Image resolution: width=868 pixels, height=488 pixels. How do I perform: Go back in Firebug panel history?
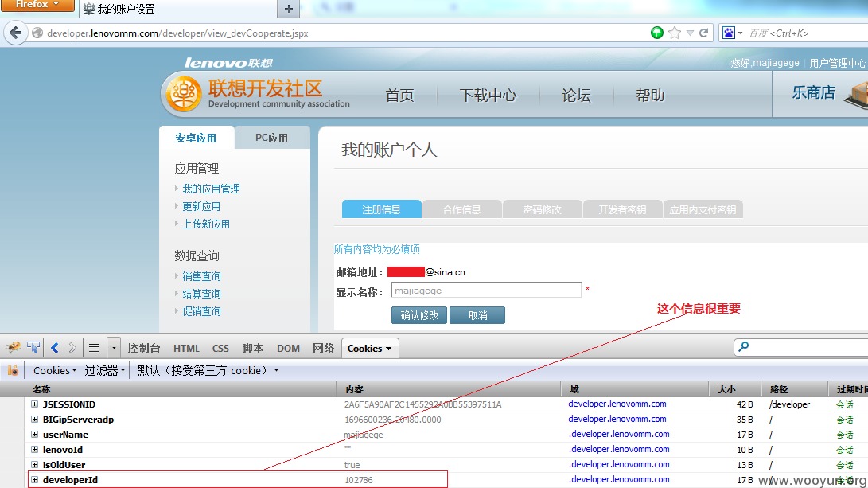pos(54,348)
